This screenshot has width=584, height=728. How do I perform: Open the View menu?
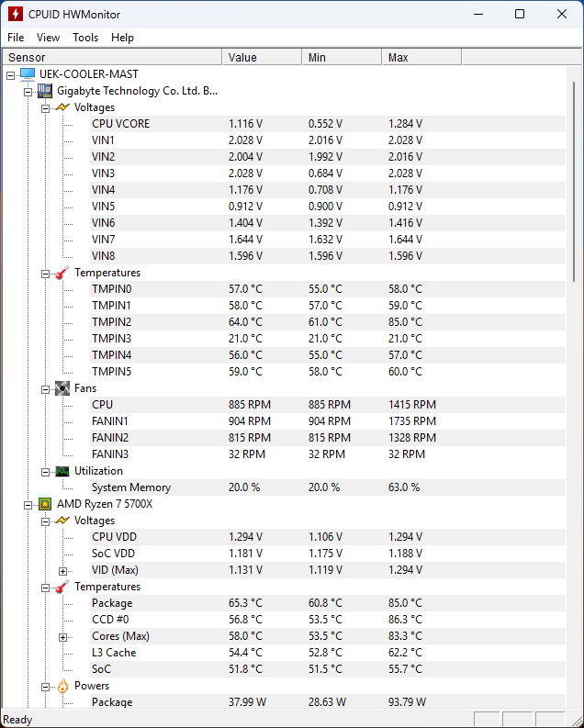(48, 38)
